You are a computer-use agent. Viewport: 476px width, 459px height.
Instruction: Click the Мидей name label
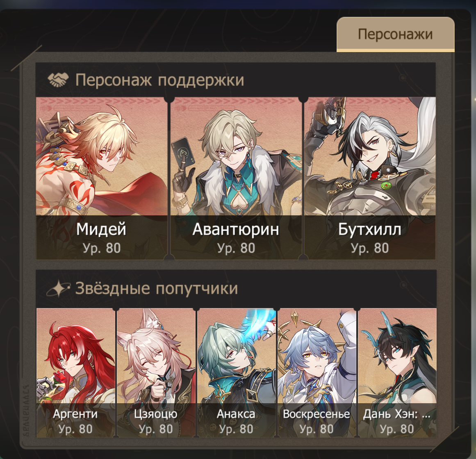click(x=101, y=229)
